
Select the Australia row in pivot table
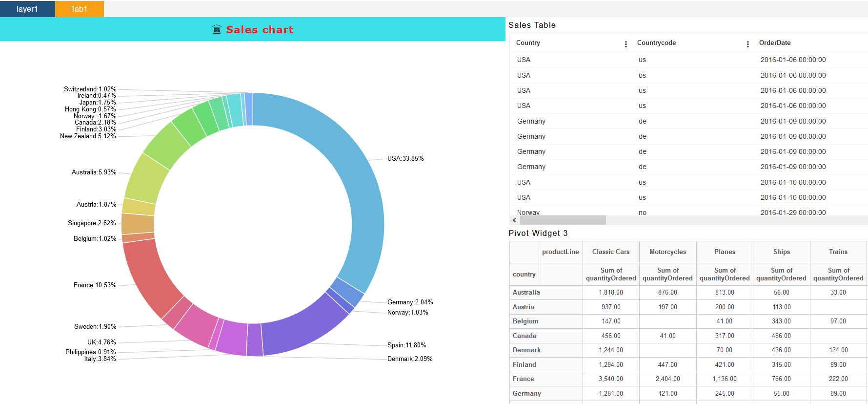pos(688,292)
